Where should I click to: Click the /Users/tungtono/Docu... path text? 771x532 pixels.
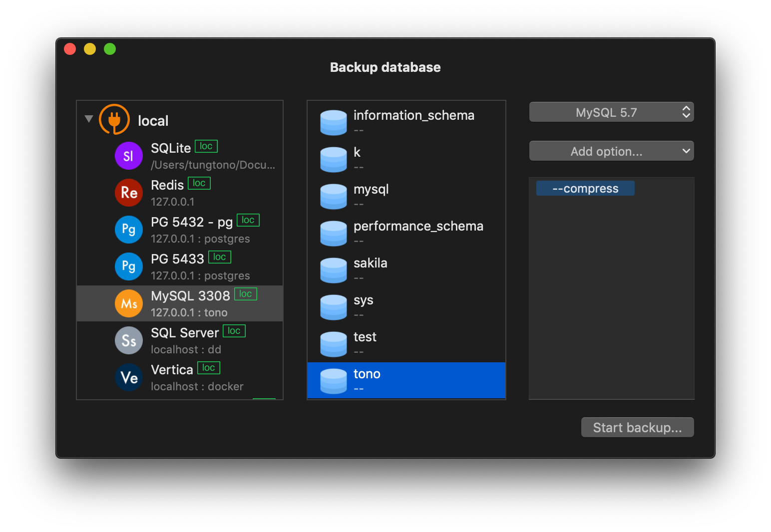213,165
